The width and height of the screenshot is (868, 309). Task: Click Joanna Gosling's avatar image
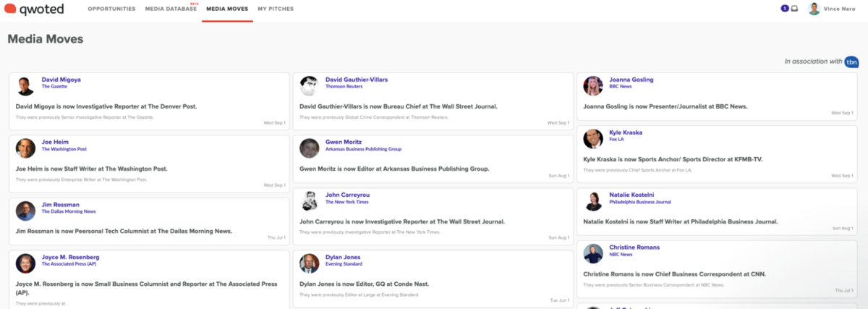pyautogui.click(x=593, y=85)
